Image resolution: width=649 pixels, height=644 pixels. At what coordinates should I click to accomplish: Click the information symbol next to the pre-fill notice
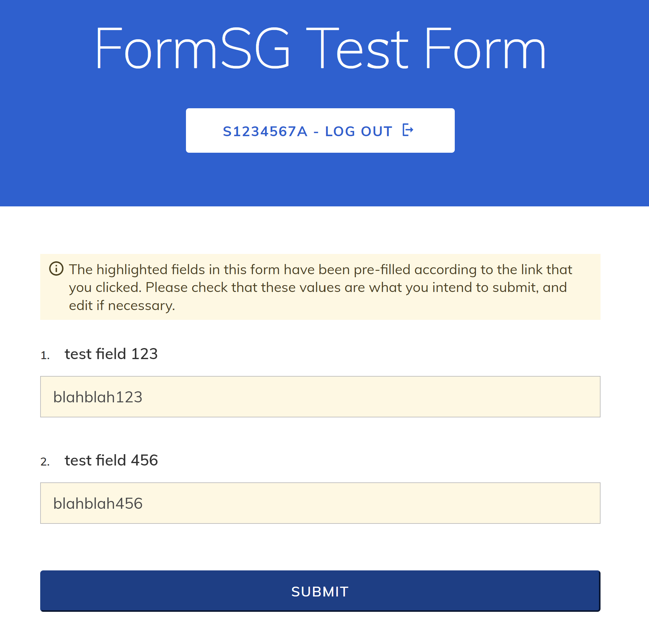pyautogui.click(x=56, y=269)
